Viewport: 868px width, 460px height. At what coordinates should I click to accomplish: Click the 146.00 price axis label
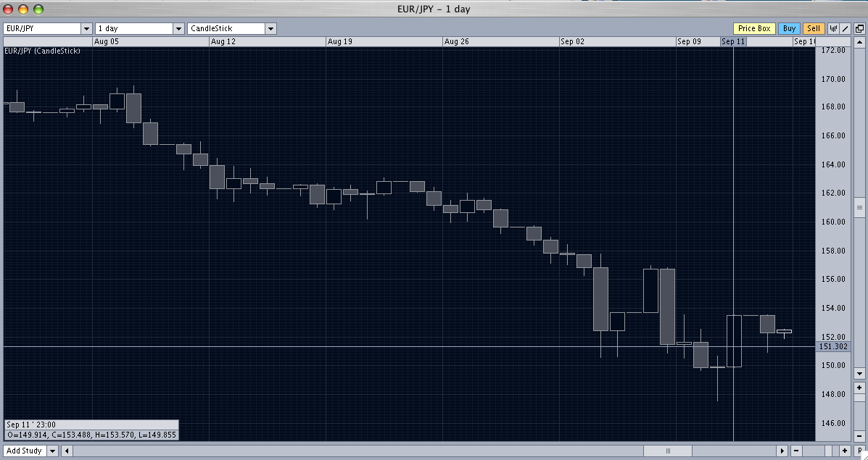point(833,423)
